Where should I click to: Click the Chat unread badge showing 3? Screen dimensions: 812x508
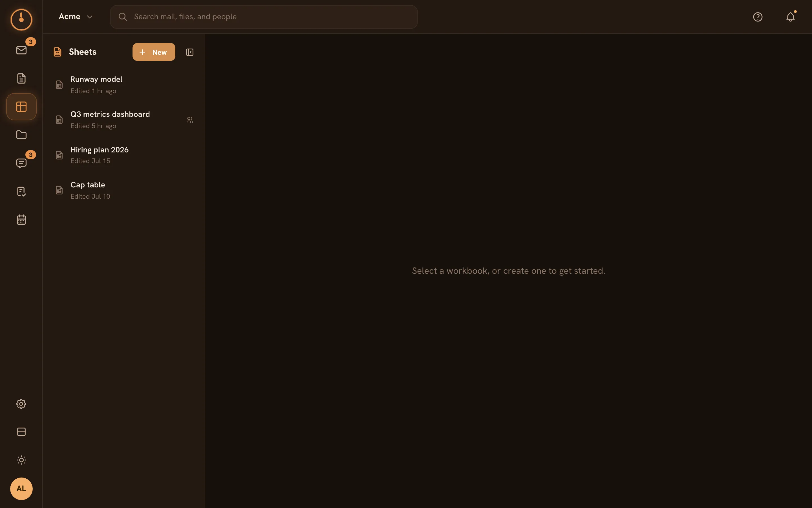point(30,155)
